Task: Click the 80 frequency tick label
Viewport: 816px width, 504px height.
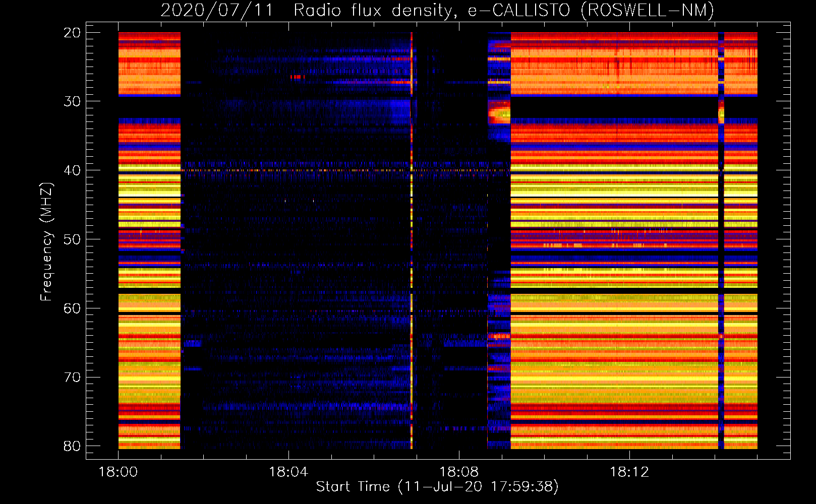Action: [x=73, y=446]
